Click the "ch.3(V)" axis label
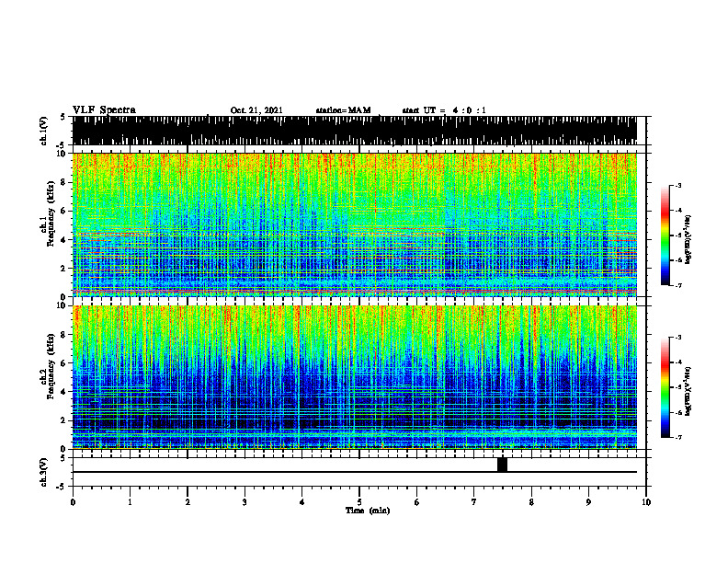 (44, 473)
